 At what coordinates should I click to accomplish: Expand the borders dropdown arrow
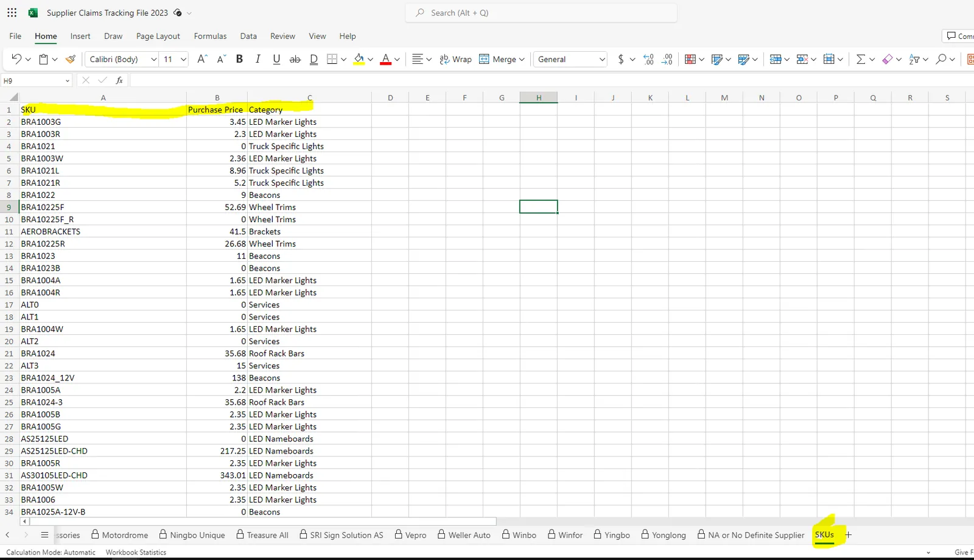(x=344, y=59)
